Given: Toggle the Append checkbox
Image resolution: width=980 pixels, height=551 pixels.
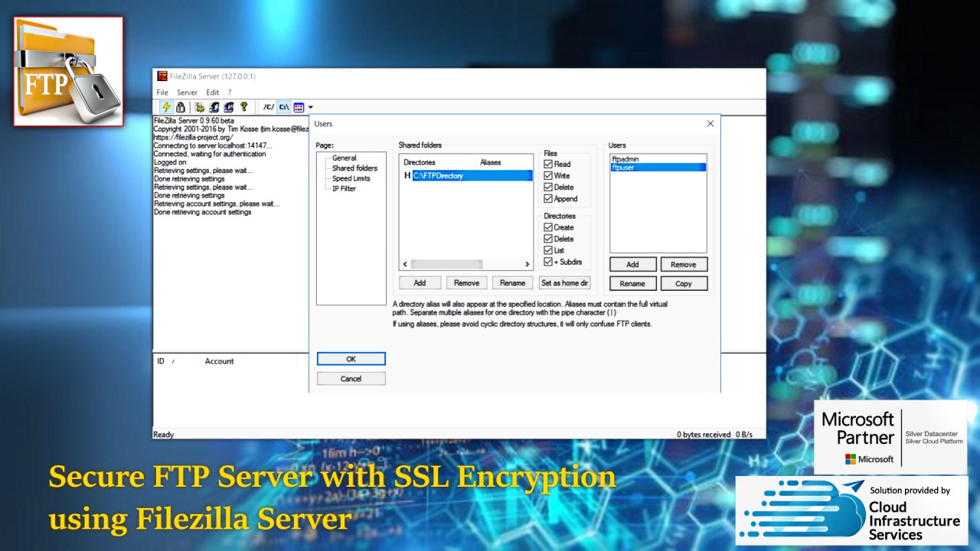Looking at the screenshot, I should click(x=548, y=199).
